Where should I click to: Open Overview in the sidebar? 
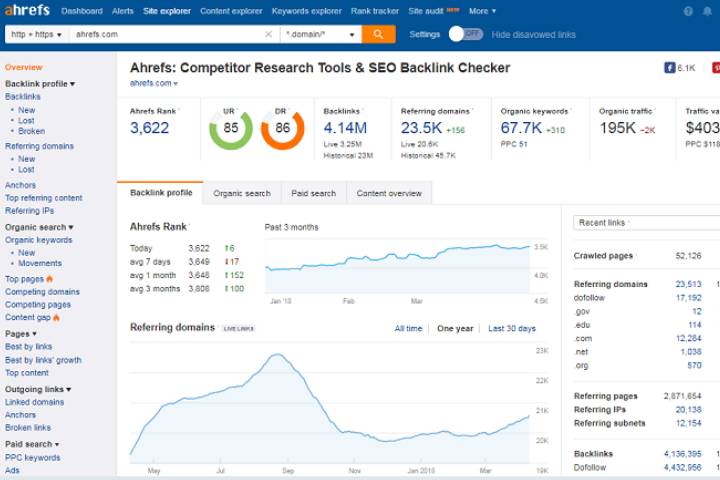(x=23, y=67)
